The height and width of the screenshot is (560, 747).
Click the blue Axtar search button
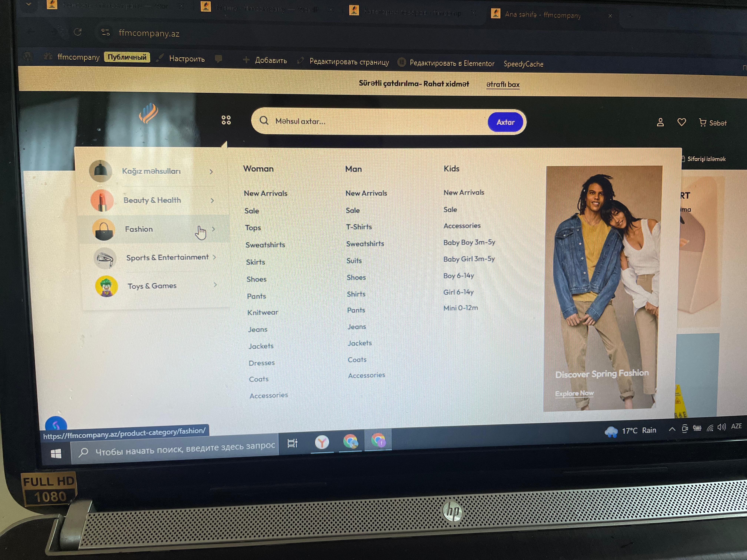click(505, 122)
